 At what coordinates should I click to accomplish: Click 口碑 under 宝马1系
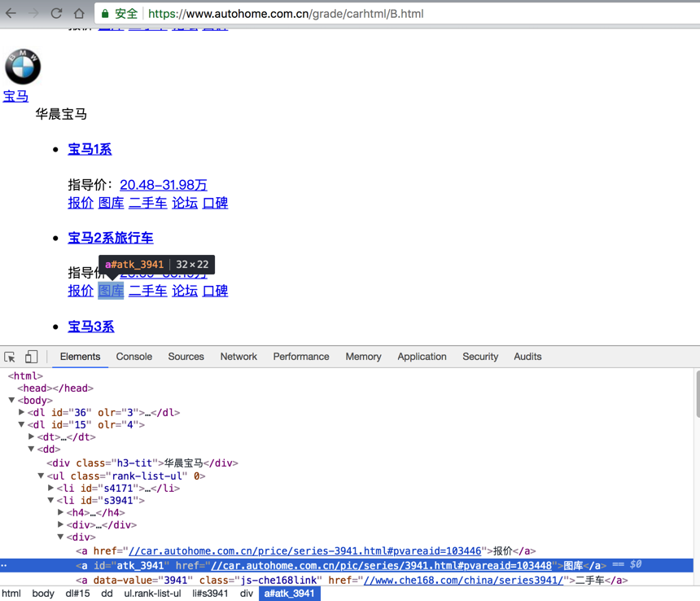pos(215,203)
